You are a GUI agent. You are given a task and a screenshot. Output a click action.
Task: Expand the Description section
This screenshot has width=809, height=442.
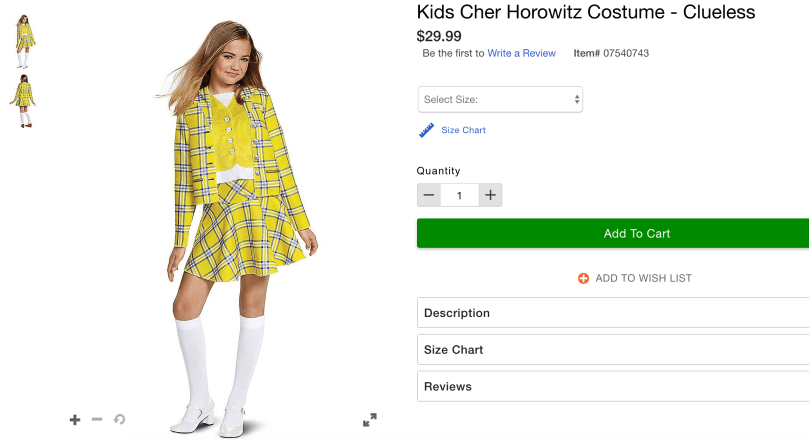click(x=612, y=313)
